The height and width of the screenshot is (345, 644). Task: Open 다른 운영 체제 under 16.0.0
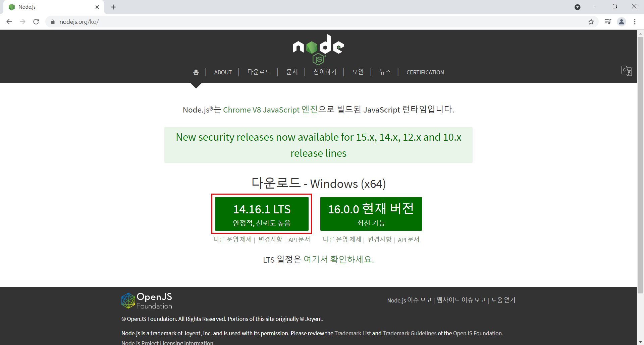pos(342,239)
